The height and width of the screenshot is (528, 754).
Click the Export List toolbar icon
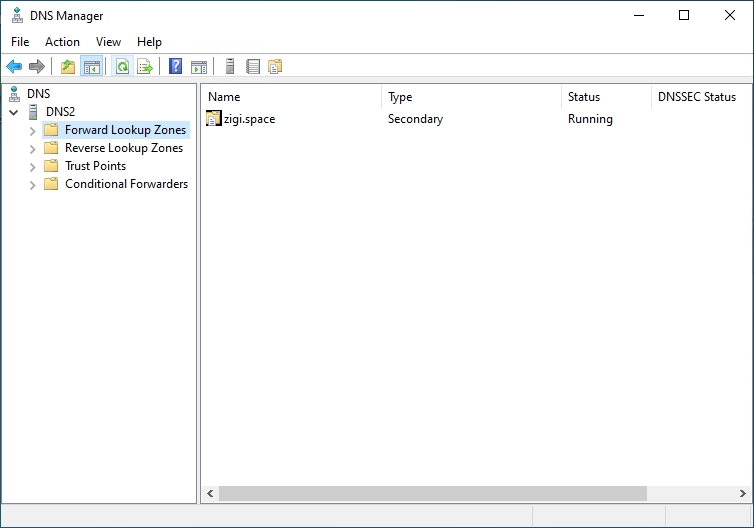tap(145, 66)
